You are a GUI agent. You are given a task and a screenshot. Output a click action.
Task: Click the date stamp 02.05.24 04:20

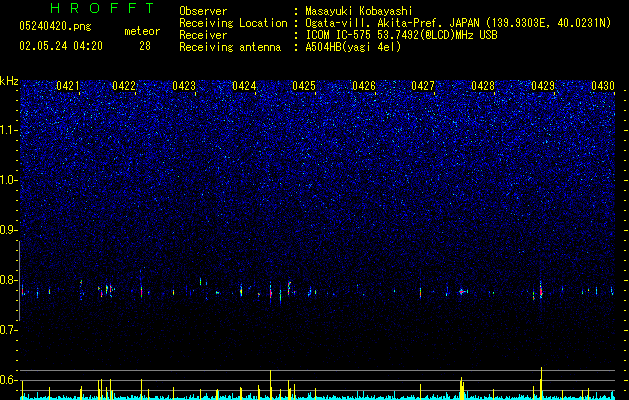pos(61,46)
